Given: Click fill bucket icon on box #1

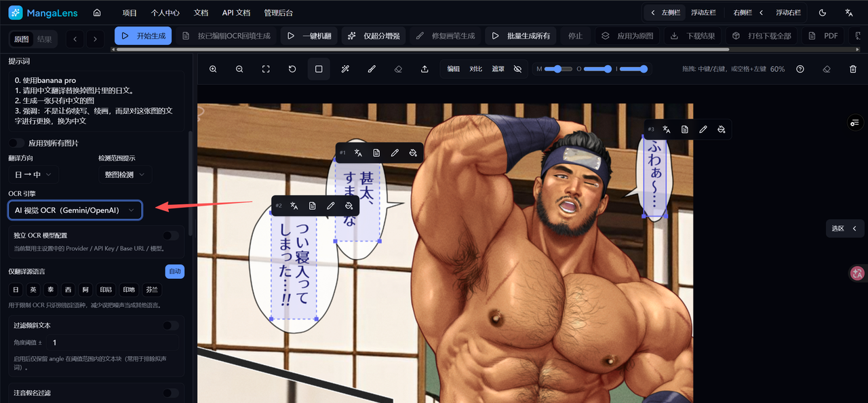Looking at the screenshot, I should point(413,153).
